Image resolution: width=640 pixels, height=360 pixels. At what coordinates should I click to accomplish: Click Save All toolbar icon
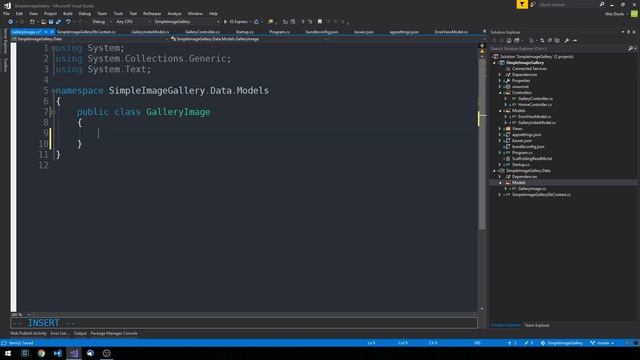(58, 22)
